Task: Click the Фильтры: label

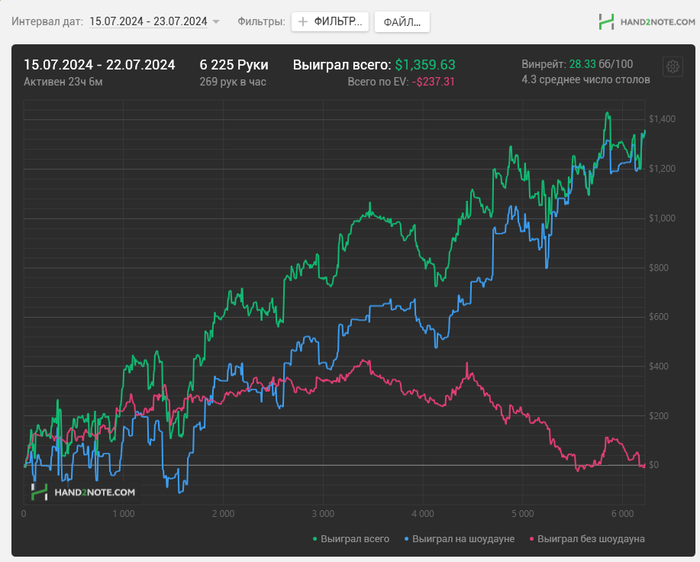Action: [x=261, y=21]
